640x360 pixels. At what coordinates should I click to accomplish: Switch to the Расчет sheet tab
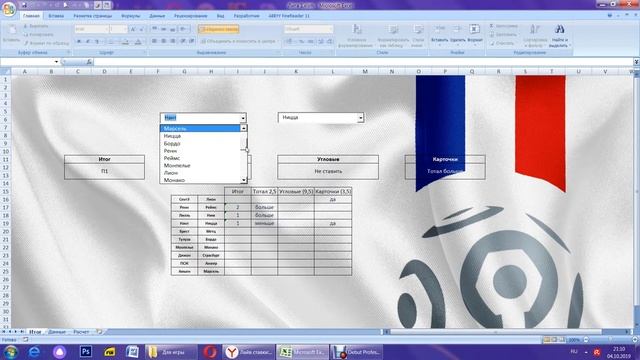point(81,332)
